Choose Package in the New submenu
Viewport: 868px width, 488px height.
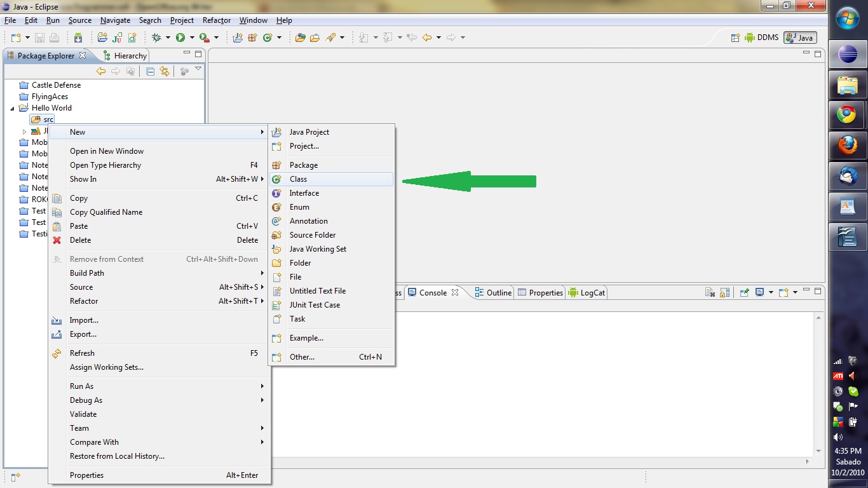click(x=331, y=165)
